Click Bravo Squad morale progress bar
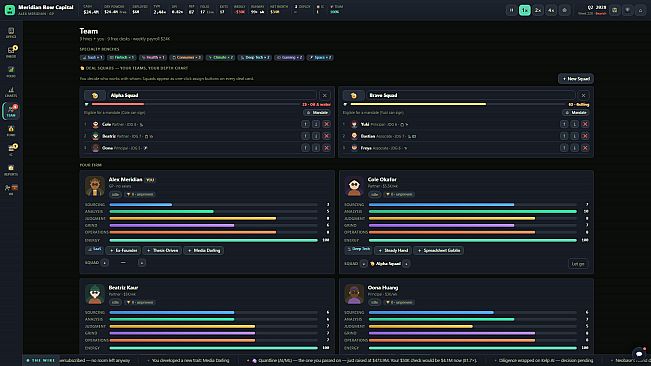 tap(457, 104)
